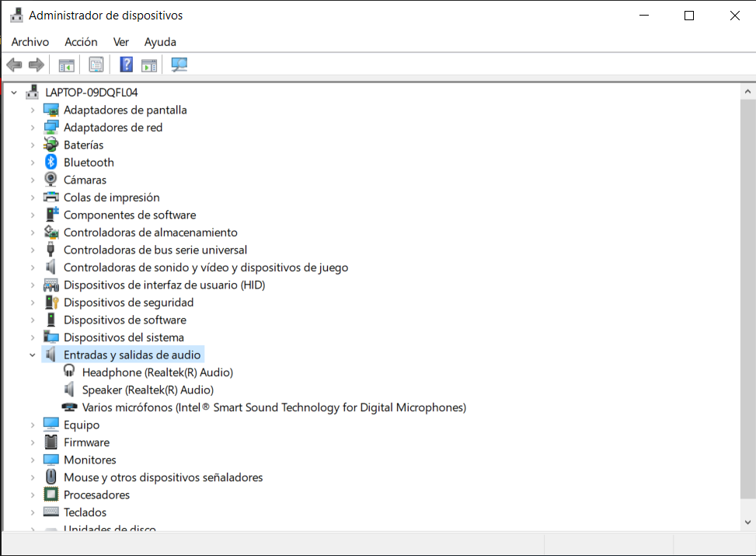Click the Firmware chip icon

pos(51,442)
